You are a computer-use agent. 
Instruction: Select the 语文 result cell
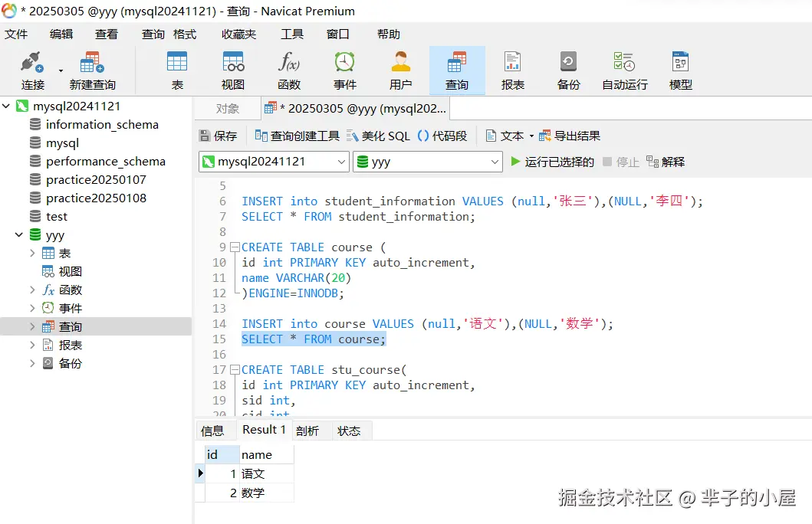click(267, 474)
